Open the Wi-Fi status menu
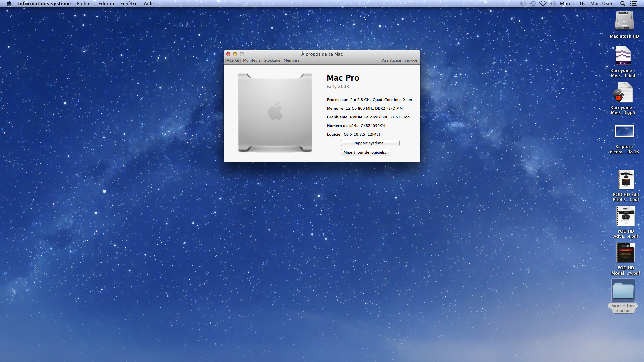The image size is (644, 362). pyautogui.click(x=543, y=4)
